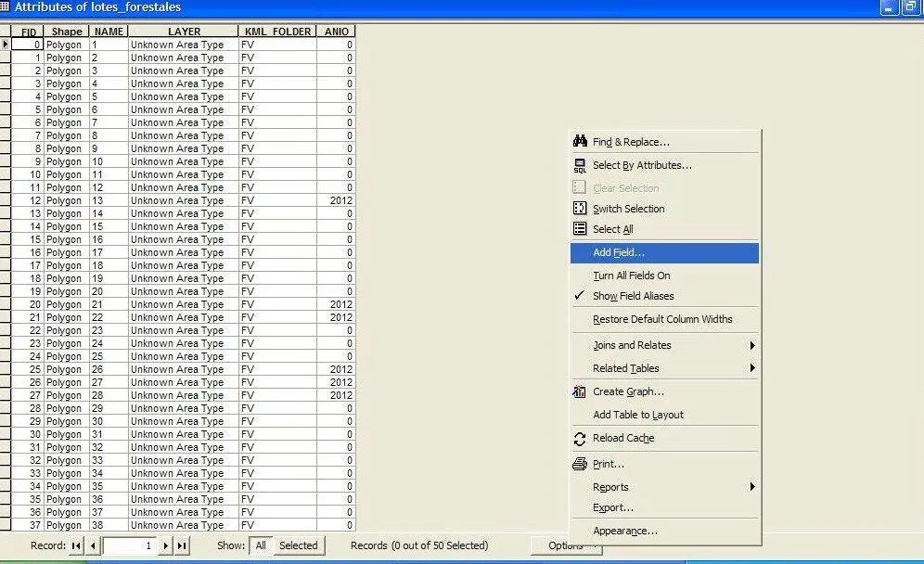Choose Add Field from the menu

coord(619,252)
